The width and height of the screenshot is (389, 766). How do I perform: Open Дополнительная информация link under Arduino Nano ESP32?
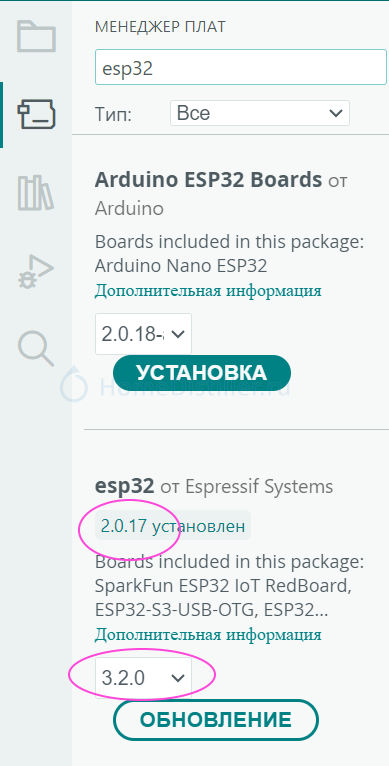click(208, 291)
